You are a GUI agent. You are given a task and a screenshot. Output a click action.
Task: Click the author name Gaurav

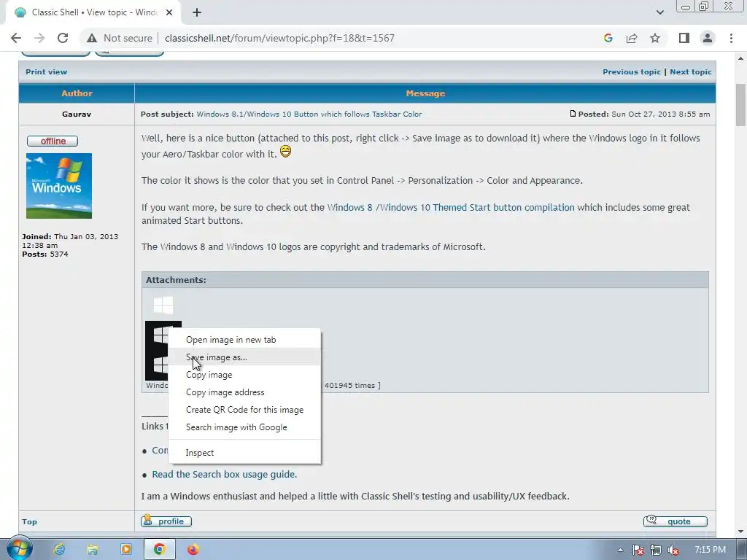[76, 114]
